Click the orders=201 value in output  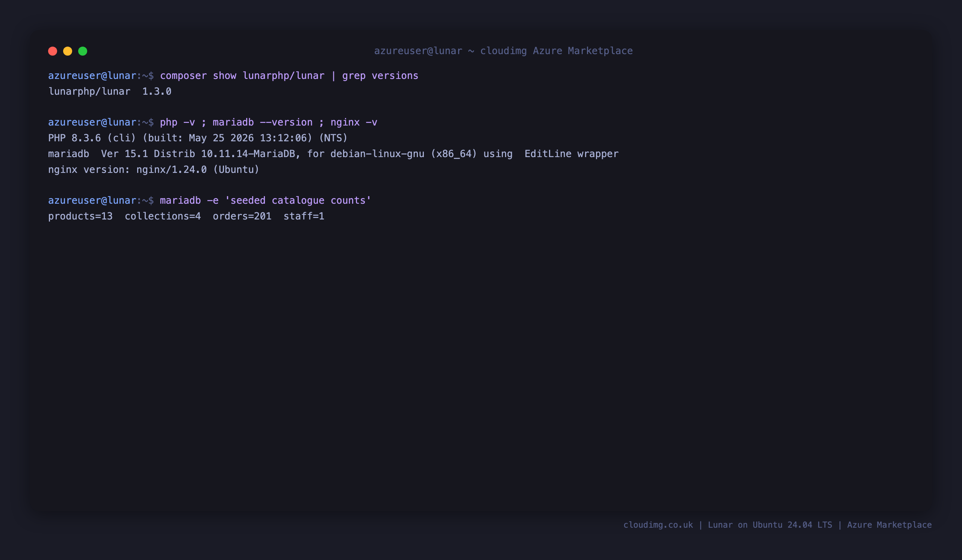click(x=242, y=216)
